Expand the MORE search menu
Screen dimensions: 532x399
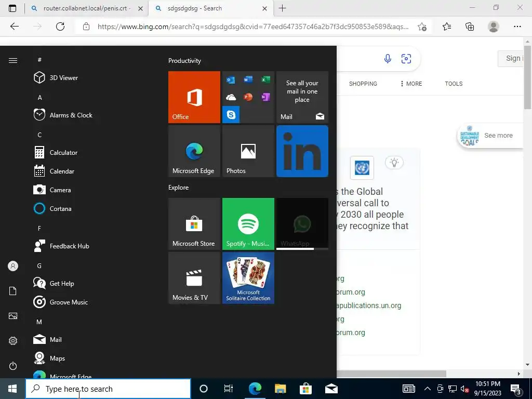pos(411,84)
